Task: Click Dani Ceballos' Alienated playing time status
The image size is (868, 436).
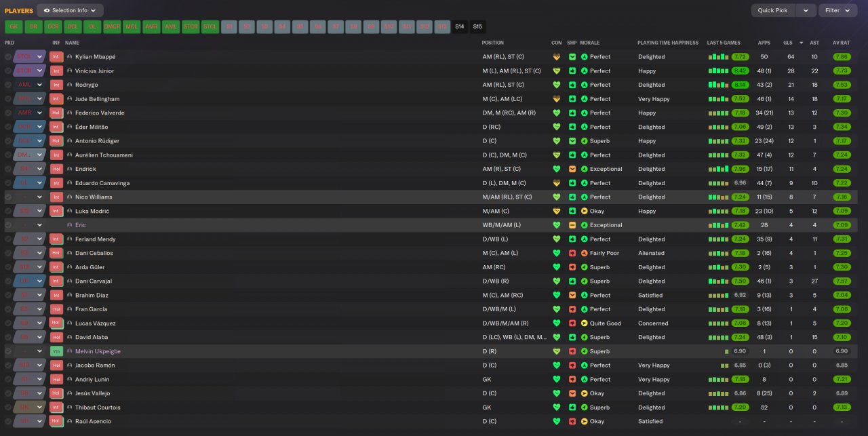Action: coord(651,253)
